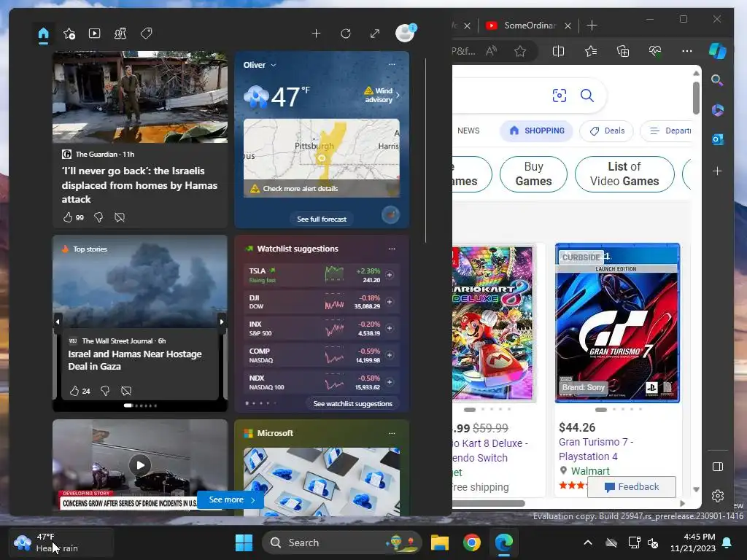Open Edge split screen icon
The image size is (747, 560).
pyautogui.click(x=558, y=51)
